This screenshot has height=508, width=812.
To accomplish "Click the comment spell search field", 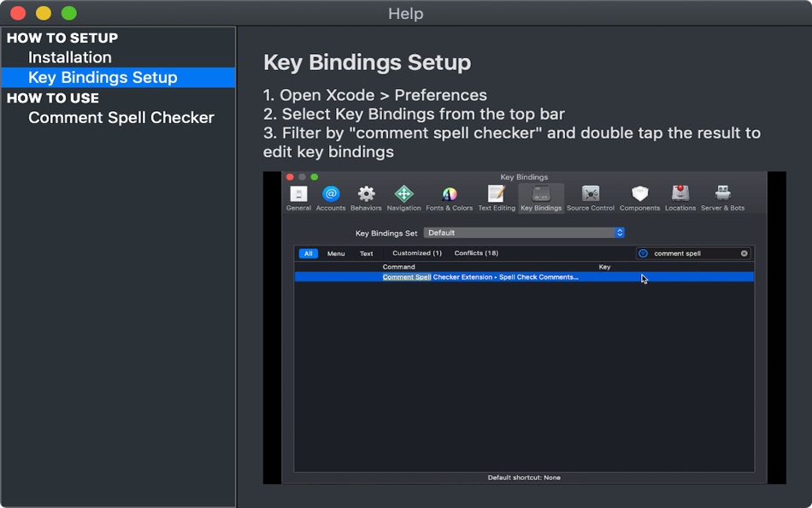I will click(x=694, y=253).
